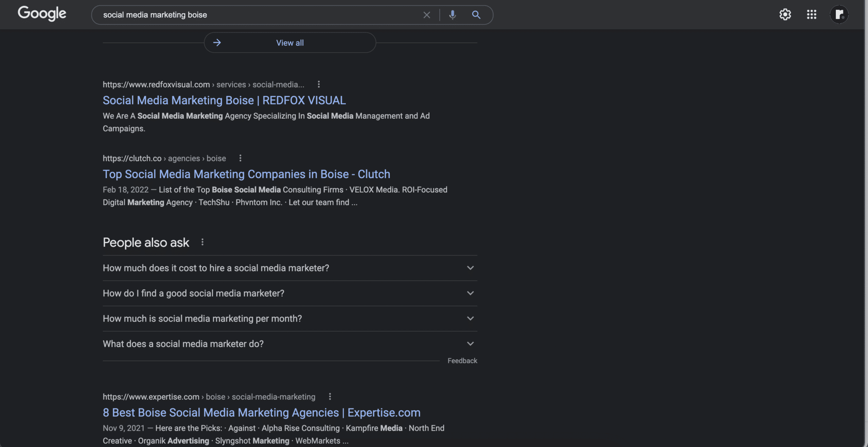Screen dimensions: 868x447
Task: Open Google quick settings gear
Action: (785, 14)
